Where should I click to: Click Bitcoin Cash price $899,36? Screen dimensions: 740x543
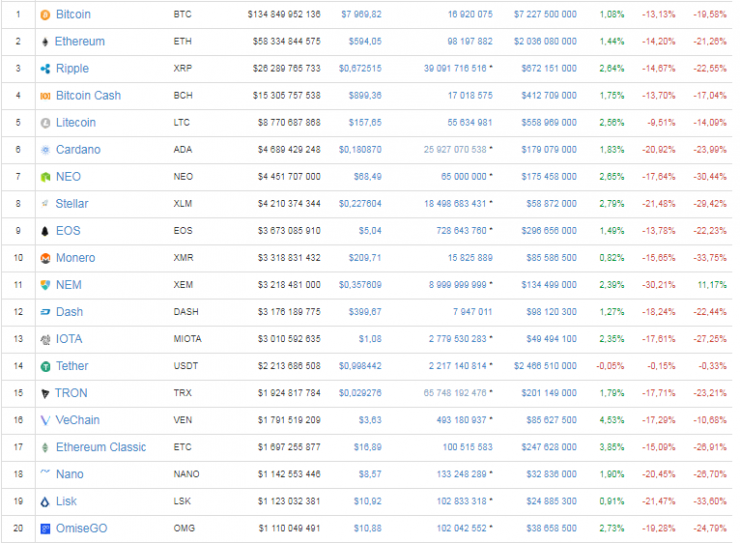point(365,96)
